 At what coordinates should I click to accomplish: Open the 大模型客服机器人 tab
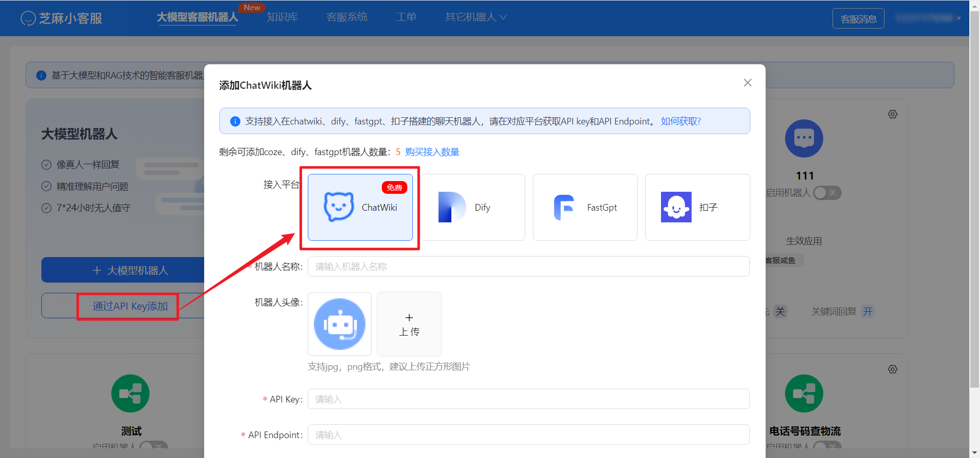pyautogui.click(x=198, y=17)
